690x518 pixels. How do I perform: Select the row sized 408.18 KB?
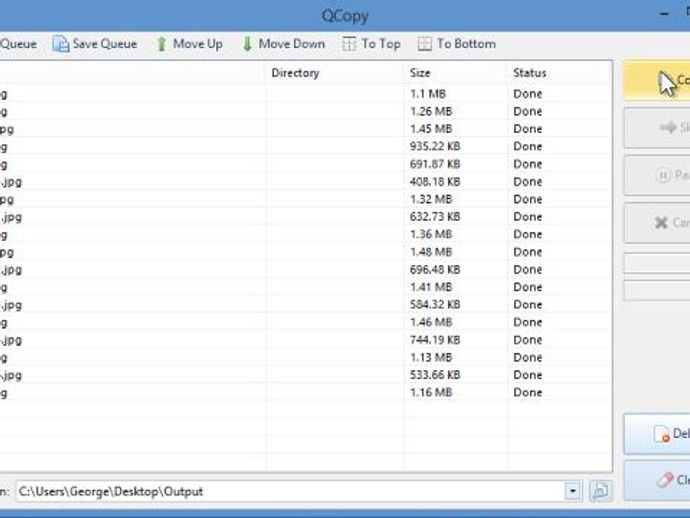[306, 182]
